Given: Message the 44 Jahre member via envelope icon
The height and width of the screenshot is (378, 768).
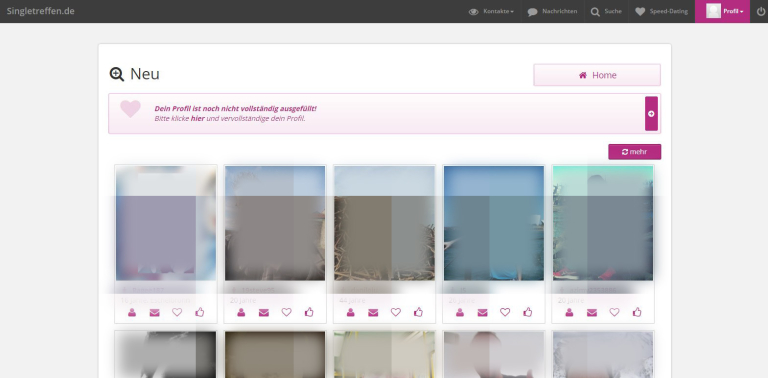Looking at the screenshot, I should coord(373,312).
